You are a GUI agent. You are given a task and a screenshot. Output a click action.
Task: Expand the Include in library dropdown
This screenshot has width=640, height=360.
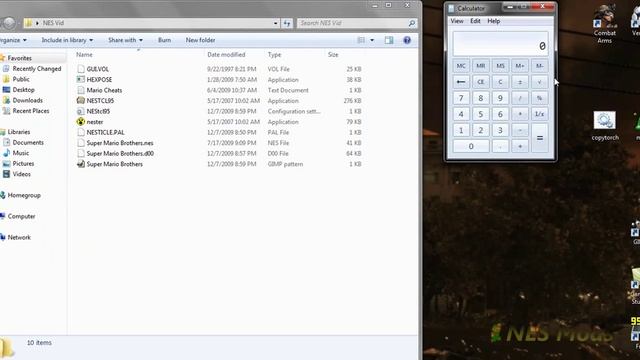coord(67,40)
